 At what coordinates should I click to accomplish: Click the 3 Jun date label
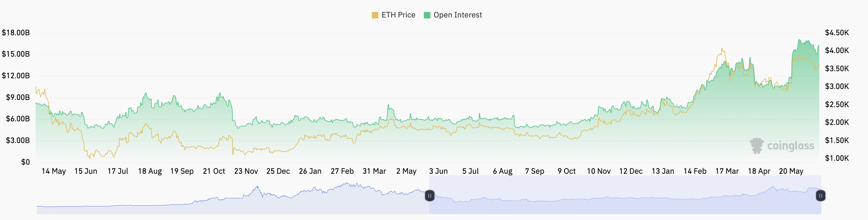coord(438,171)
